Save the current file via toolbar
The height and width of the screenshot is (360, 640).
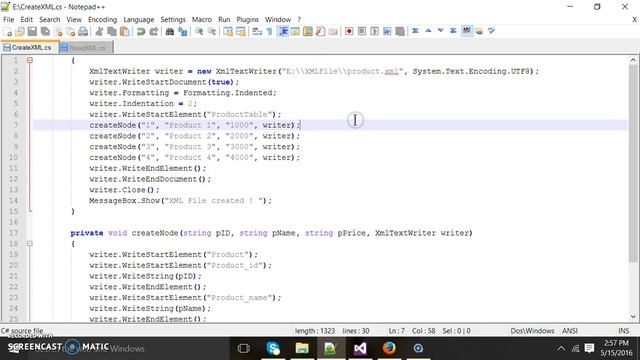point(32,31)
